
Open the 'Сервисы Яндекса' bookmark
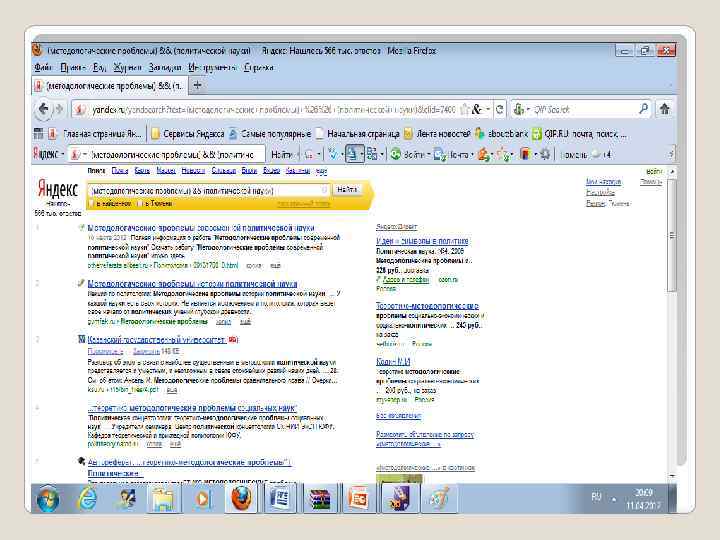tap(188, 134)
